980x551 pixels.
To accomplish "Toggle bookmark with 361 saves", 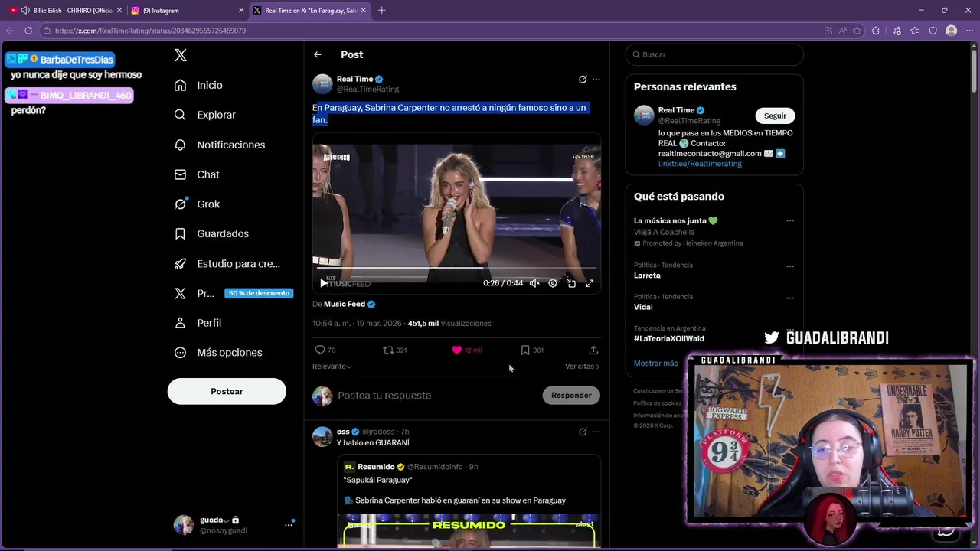I will 532,350.
